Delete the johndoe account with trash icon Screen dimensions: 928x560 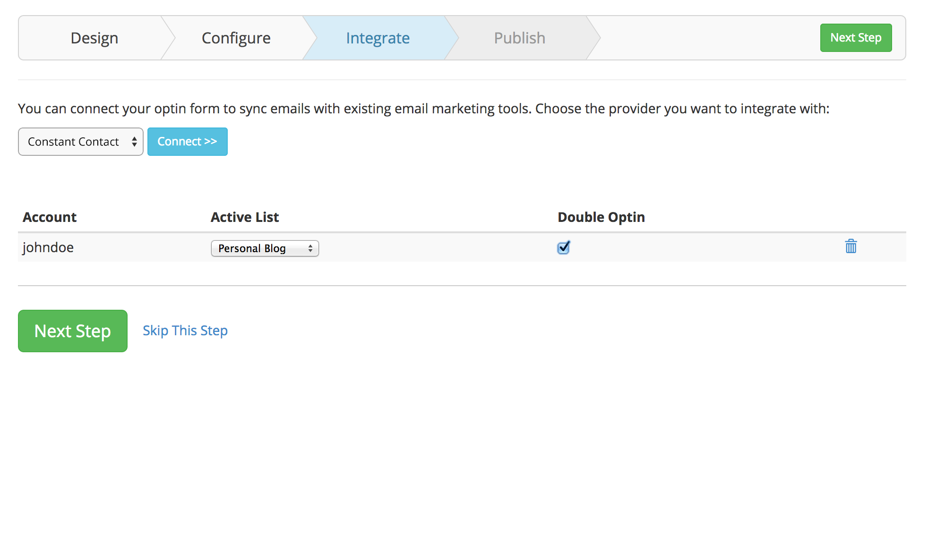851,246
